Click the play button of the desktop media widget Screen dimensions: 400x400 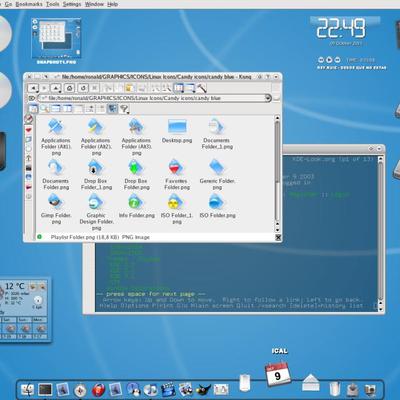[329, 60]
